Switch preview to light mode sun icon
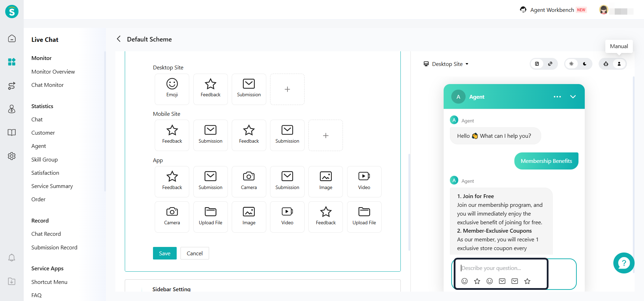This screenshot has height=301, width=644. coord(572,64)
